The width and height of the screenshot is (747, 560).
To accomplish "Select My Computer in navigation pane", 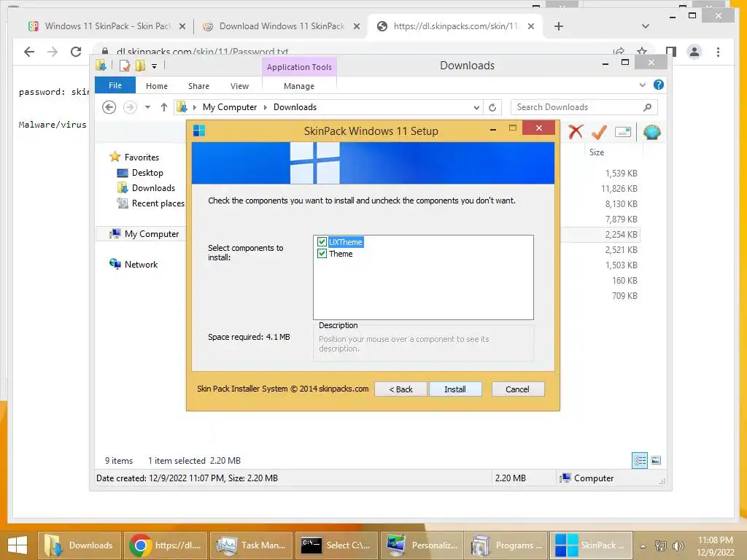I will (152, 234).
